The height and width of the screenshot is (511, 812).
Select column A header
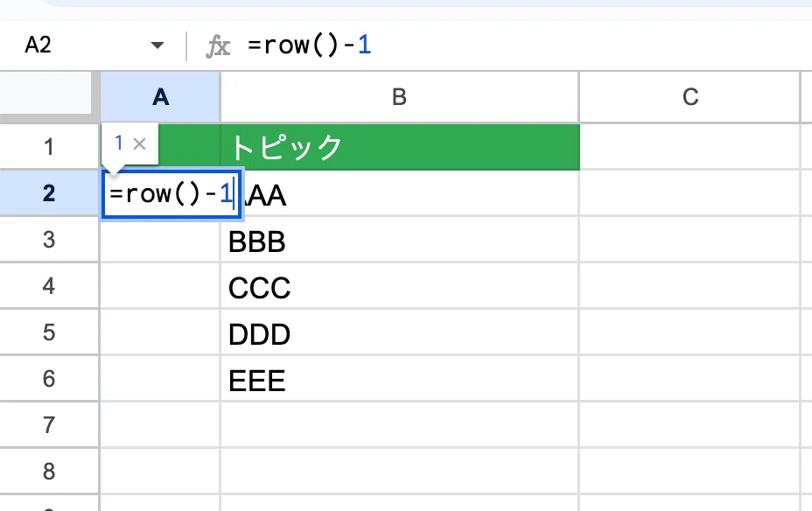[x=160, y=97]
